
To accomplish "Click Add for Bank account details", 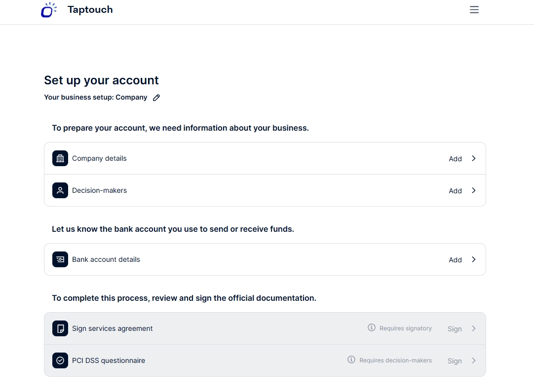I will pyautogui.click(x=455, y=260).
